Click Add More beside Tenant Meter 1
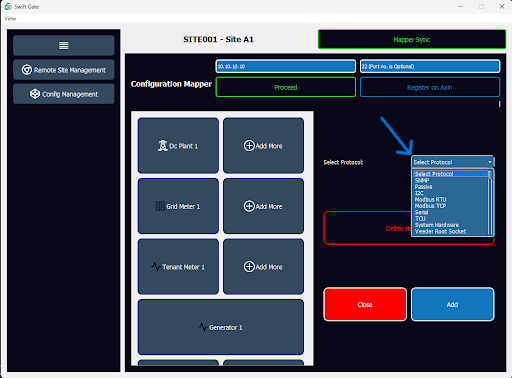The width and height of the screenshot is (512, 378). [x=263, y=267]
